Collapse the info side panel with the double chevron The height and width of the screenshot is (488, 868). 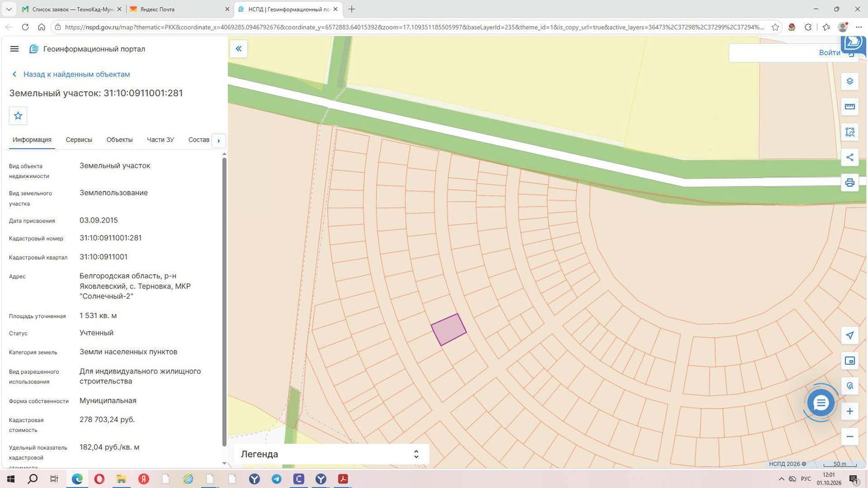[238, 49]
